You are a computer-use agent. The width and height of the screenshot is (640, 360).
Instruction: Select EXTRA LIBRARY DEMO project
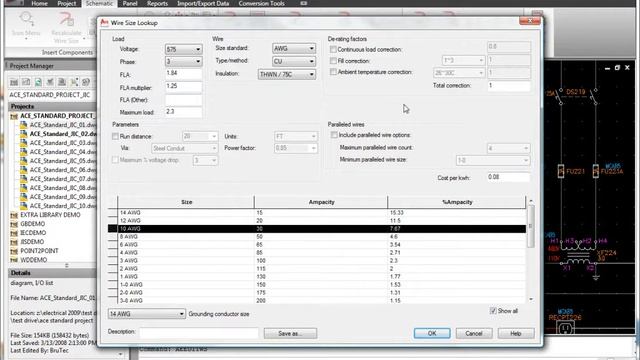46,215
